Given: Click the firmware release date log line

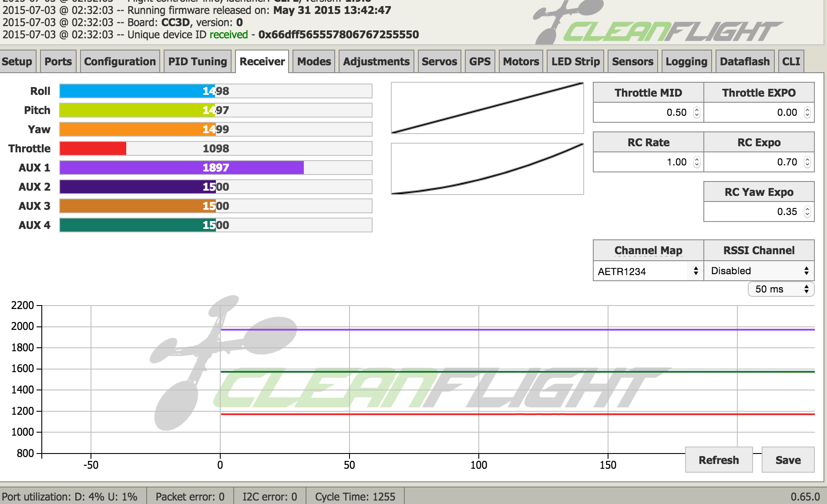Looking at the screenshot, I should (197, 10).
